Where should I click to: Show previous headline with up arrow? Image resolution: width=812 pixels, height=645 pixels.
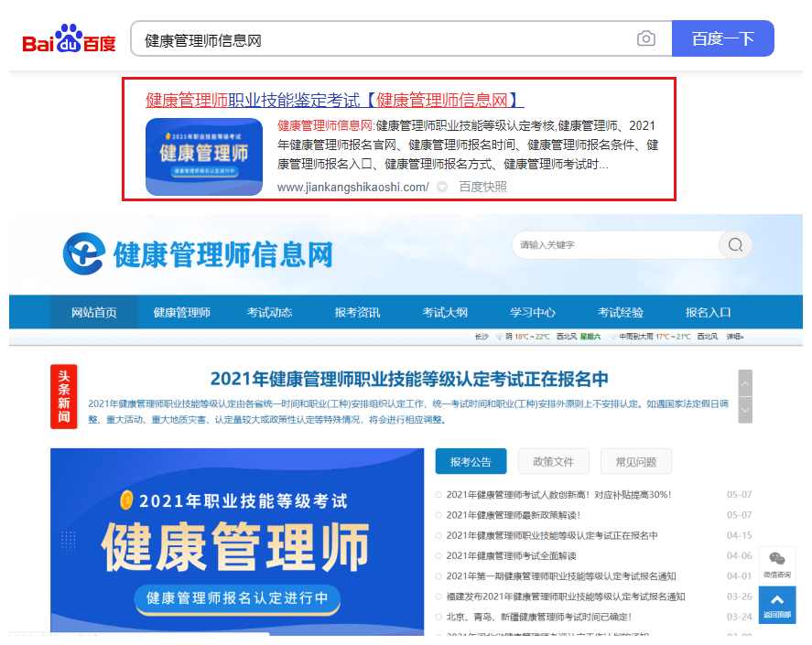tap(745, 383)
